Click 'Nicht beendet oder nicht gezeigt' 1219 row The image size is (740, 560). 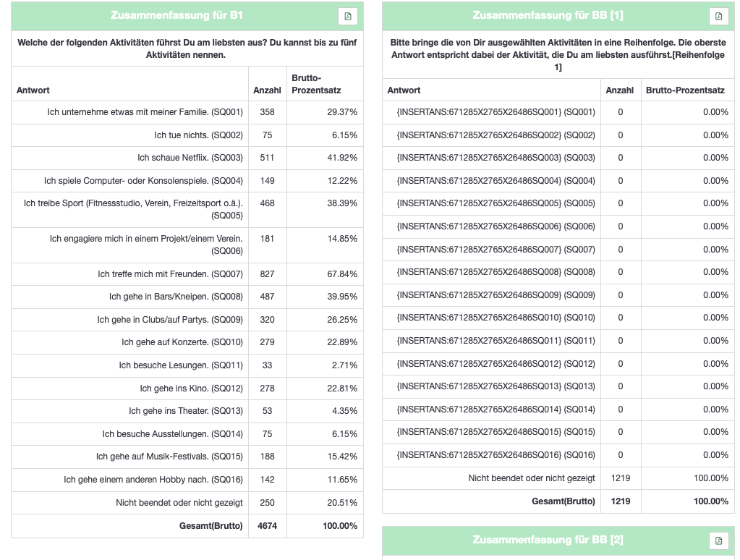(558, 478)
